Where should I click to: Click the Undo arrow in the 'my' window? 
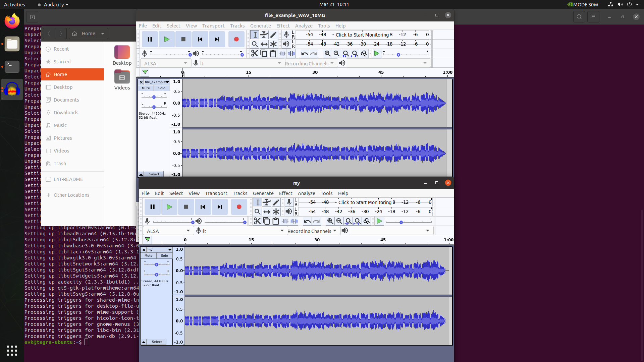pos(307,221)
